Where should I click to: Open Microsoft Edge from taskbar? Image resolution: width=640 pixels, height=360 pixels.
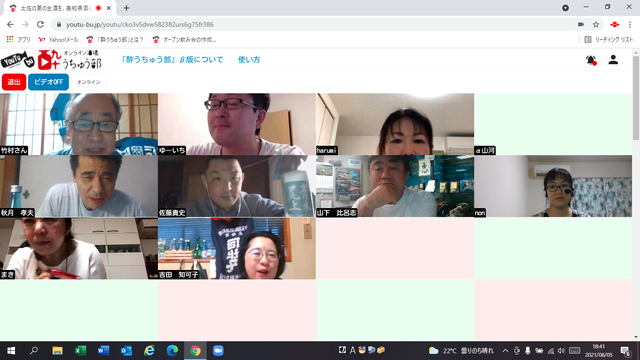[172, 351]
